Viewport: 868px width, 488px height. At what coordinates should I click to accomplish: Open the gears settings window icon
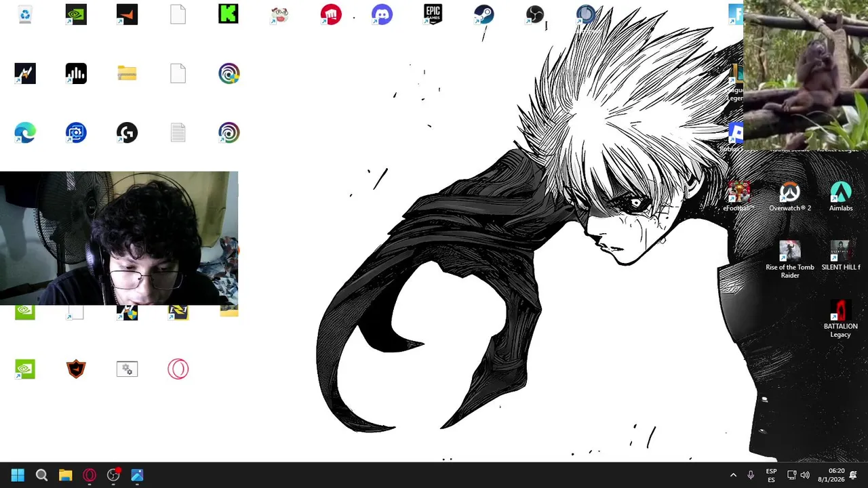click(127, 369)
